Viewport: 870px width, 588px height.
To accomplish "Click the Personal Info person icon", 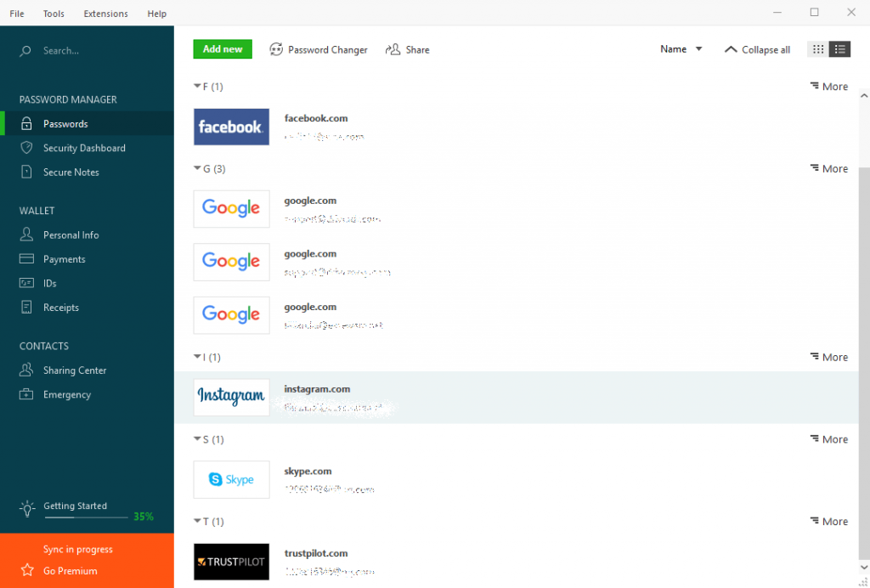I will (26, 235).
